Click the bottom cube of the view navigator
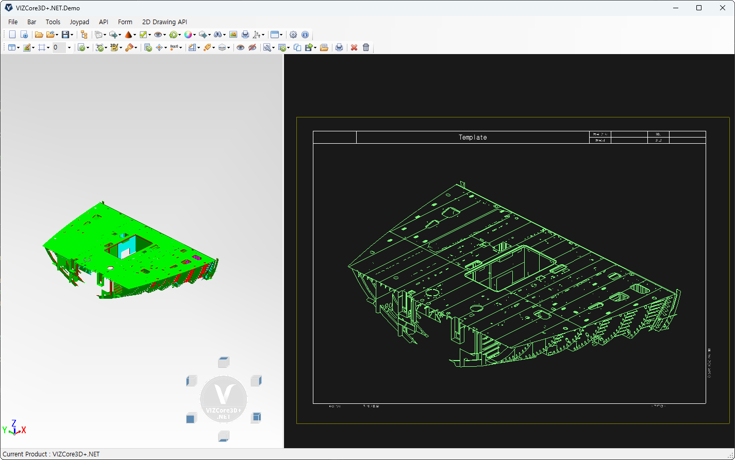The height and width of the screenshot is (460, 735). tap(224, 436)
